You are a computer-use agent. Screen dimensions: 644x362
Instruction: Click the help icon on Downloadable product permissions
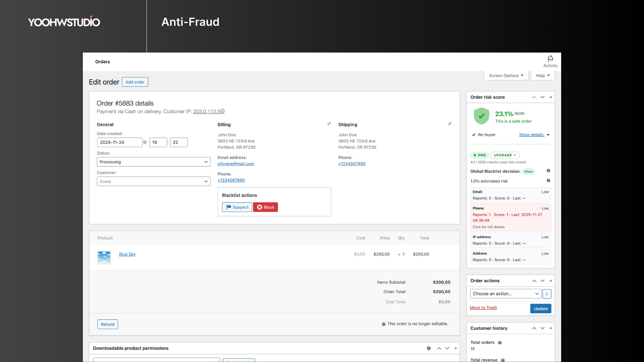[x=429, y=348]
